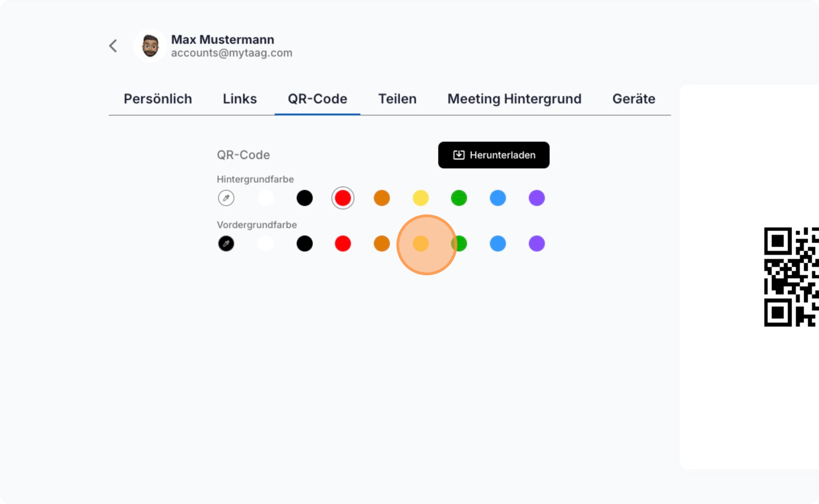The width and height of the screenshot is (819, 504).
Task: Click the back arrow chevron
Action: pos(113,46)
